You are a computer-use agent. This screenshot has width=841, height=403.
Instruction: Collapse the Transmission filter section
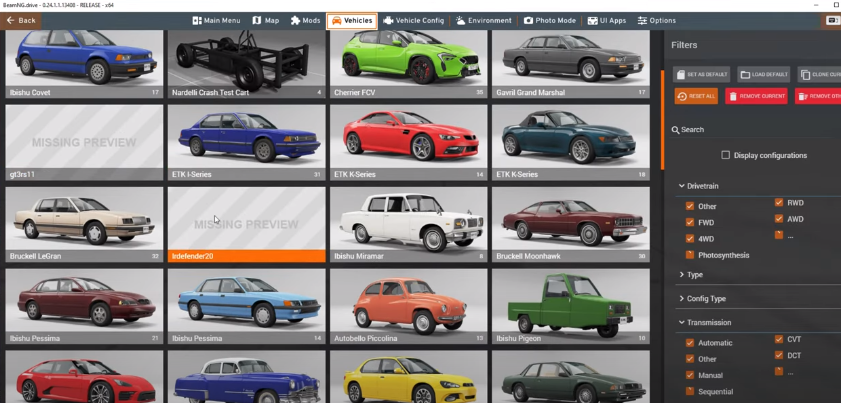pyautogui.click(x=705, y=323)
